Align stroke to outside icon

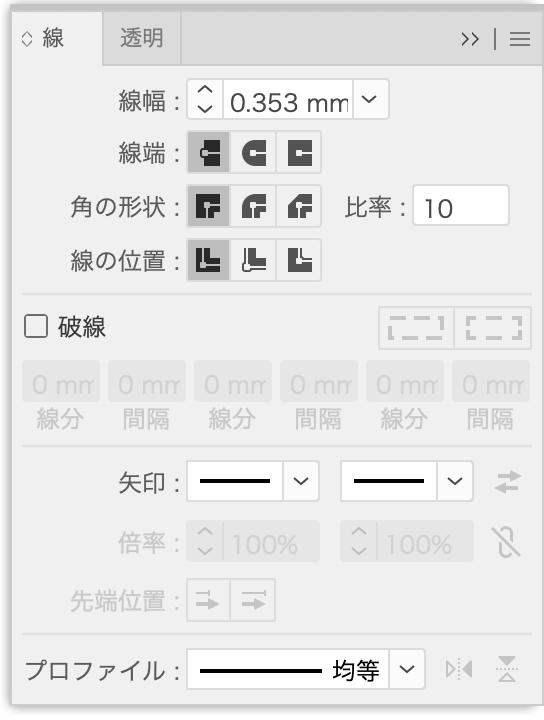point(299,260)
